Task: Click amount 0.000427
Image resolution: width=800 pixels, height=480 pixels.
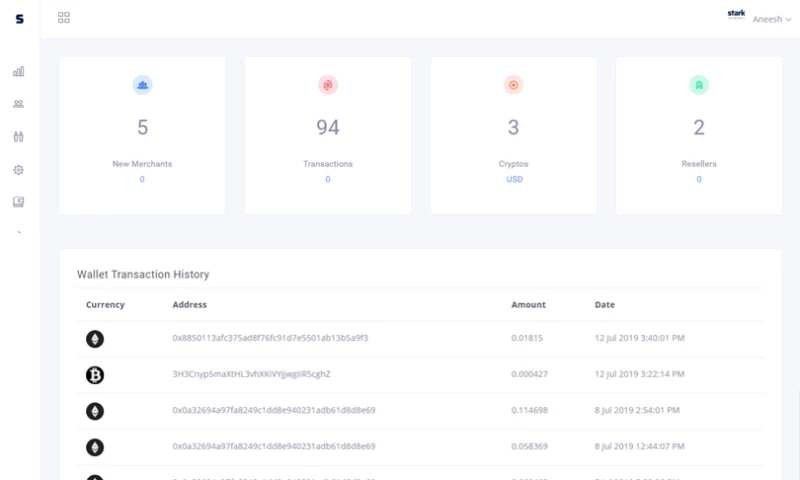Action: point(530,374)
